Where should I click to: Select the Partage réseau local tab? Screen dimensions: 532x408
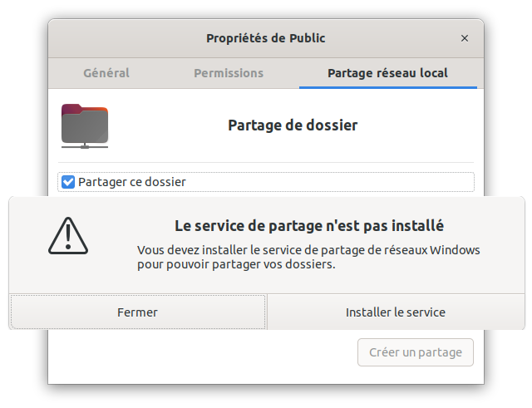coord(388,73)
